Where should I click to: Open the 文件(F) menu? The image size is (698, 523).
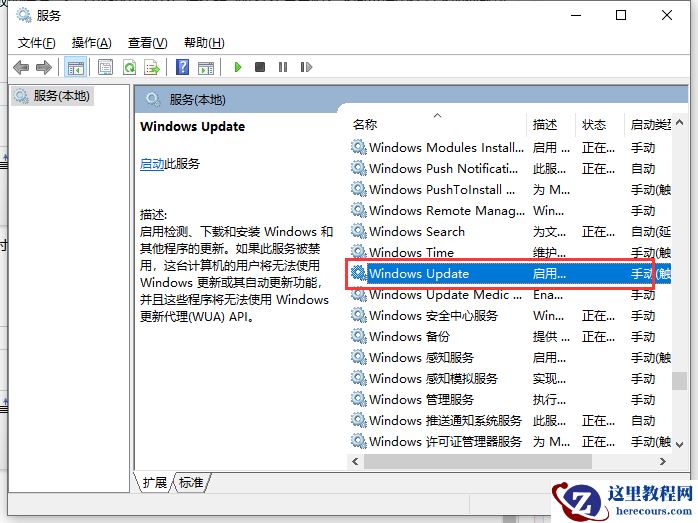pos(37,43)
